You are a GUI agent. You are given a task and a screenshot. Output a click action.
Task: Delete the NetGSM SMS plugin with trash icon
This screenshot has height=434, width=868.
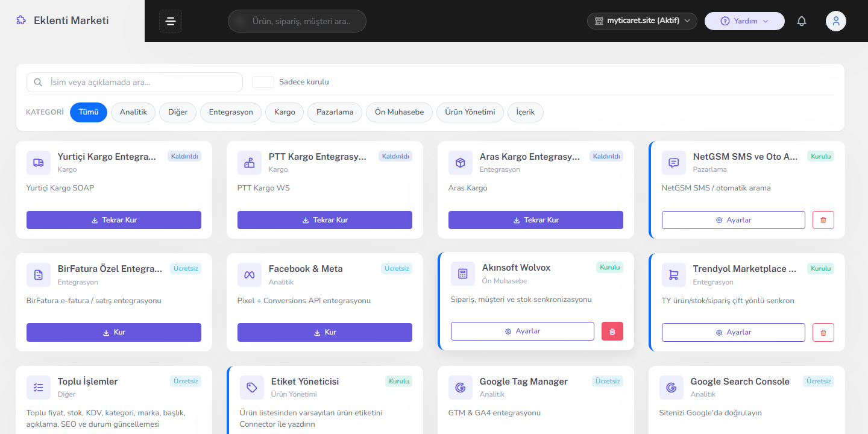823,220
